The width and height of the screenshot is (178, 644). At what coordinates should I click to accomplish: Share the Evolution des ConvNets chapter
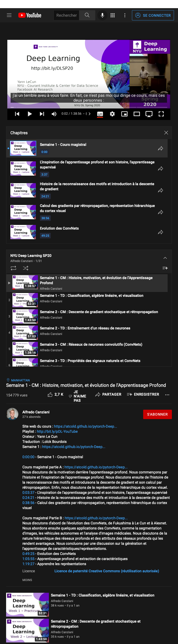pyautogui.click(x=160, y=232)
